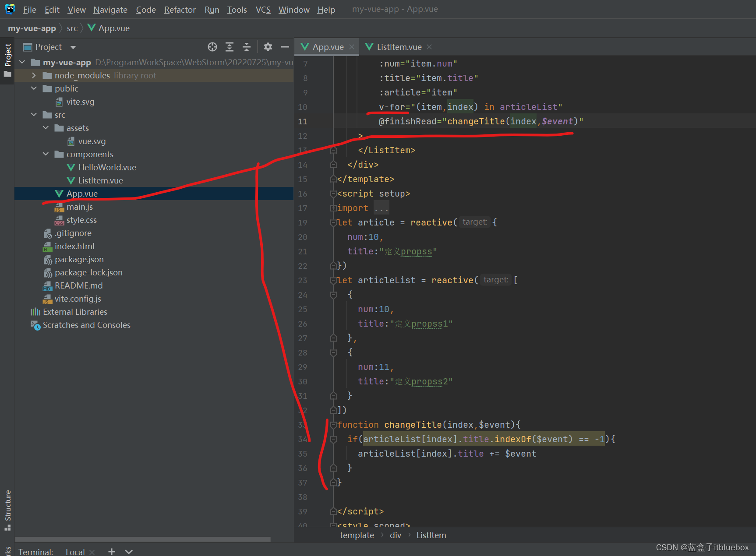Open Project panel settings gear
The image size is (756, 556).
(268, 47)
